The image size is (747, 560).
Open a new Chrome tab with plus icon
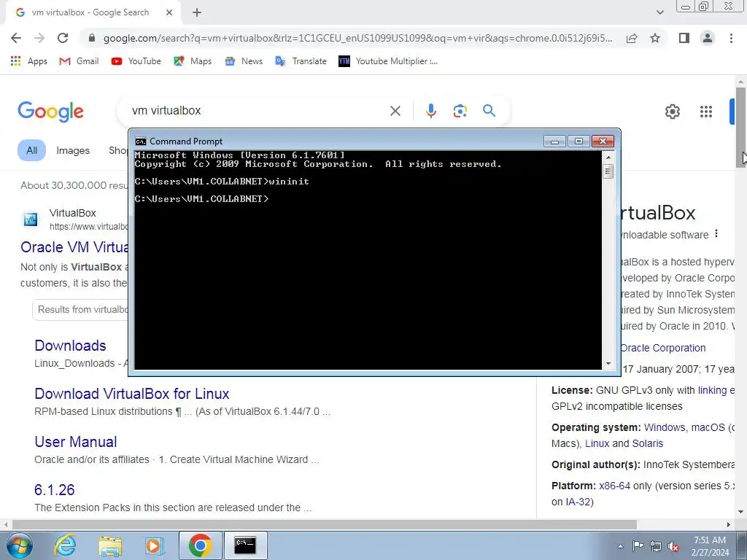(x=197, y=13)
